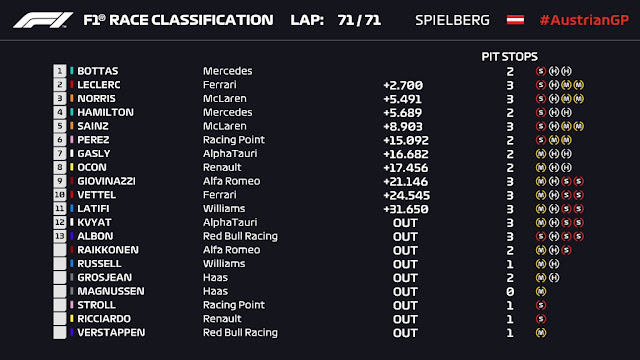Click position 1 box beside Bottas
640x360 pixels.
click(60, 71)
